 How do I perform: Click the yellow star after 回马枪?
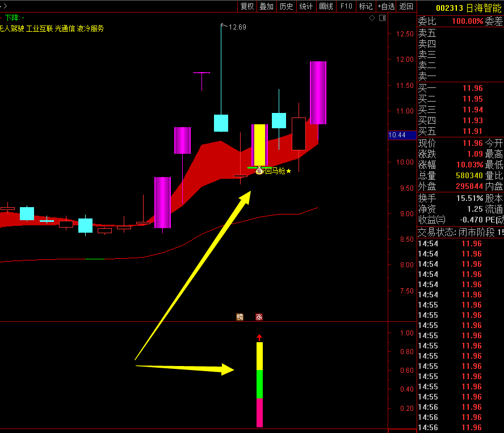[289, 171]
